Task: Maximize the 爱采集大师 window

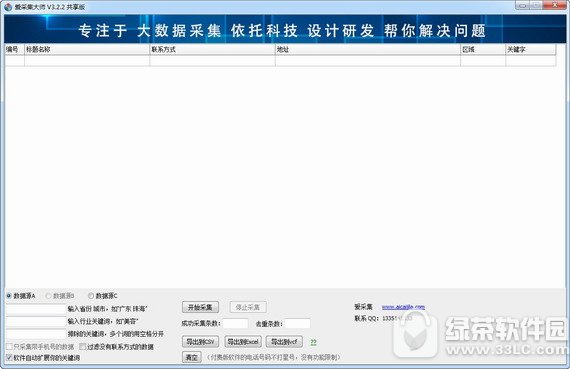Action: click(536, 5)
